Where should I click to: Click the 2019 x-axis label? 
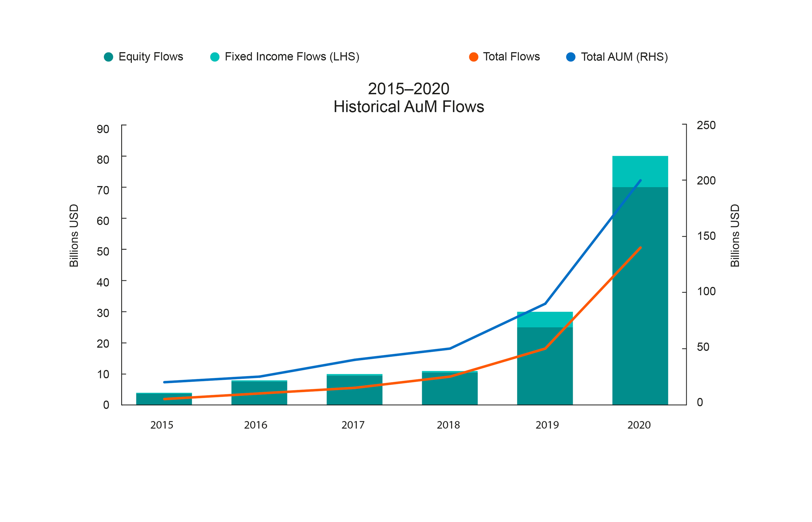(x=547, y=425)
